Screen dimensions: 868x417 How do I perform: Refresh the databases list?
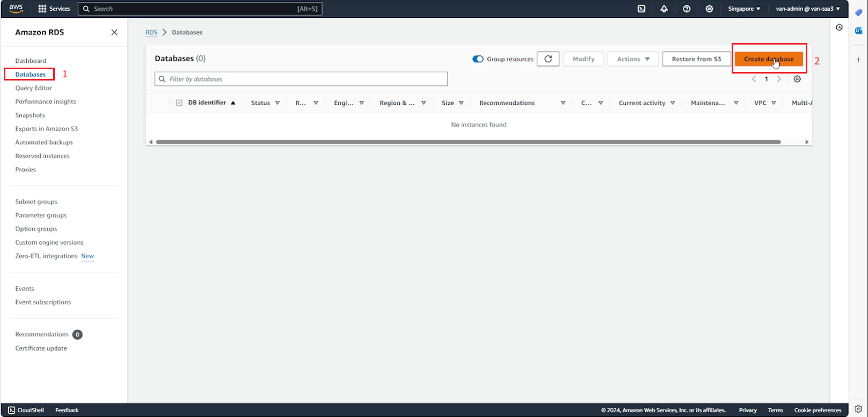pyautogui.click(x=548, y=59)
